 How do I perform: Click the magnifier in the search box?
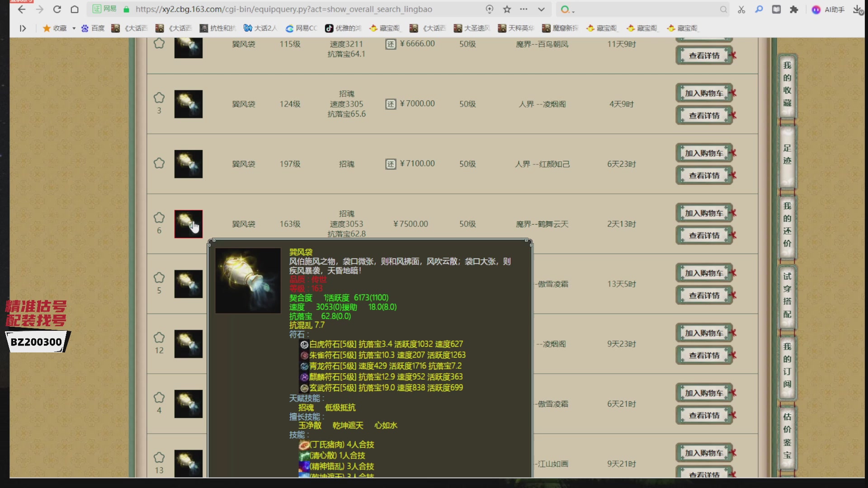(723, 9)
